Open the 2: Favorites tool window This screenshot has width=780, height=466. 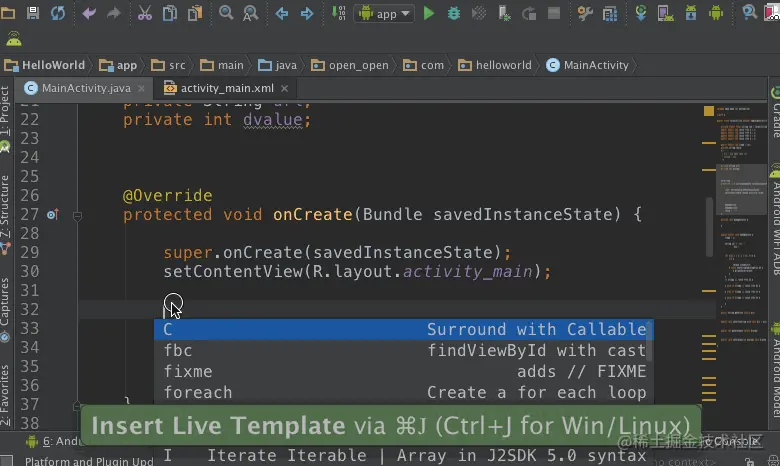(x=5, y=396)
